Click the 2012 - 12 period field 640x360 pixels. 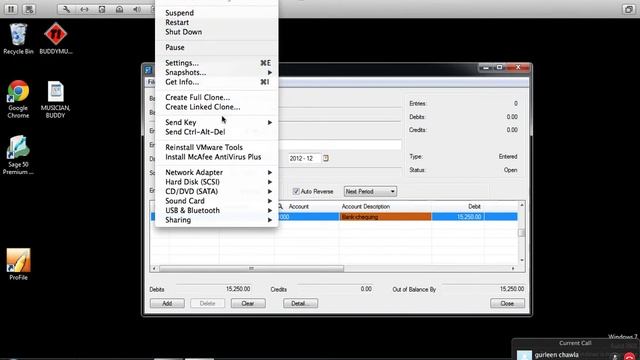click(x=304, y=158)
